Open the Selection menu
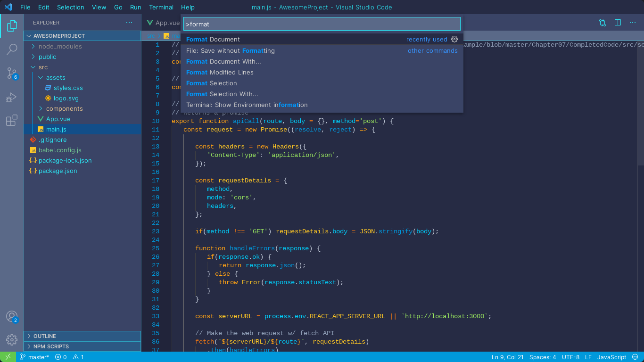 click(x=71, y=7)
